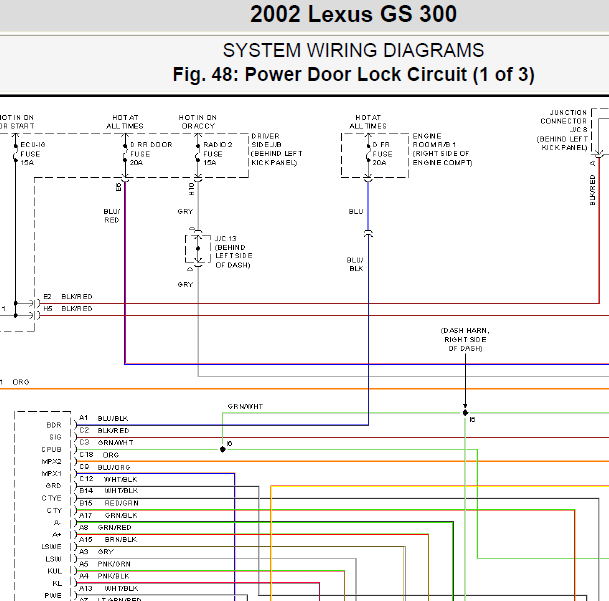This screenshot has width=609, height=601.
Task: Select the 'MPX1' pin name
Action: [x=52, y=474]
